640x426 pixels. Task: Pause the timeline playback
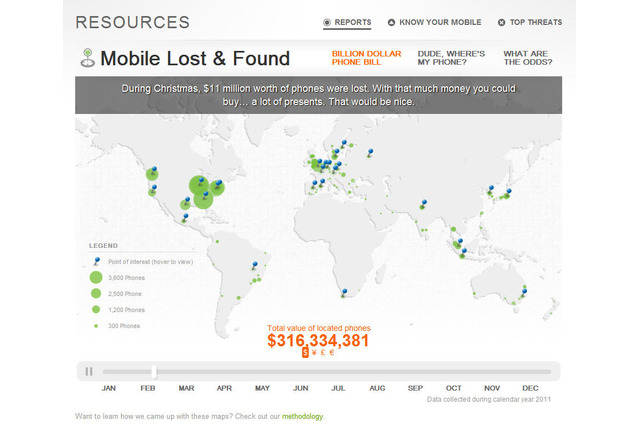tap(89, 371)
